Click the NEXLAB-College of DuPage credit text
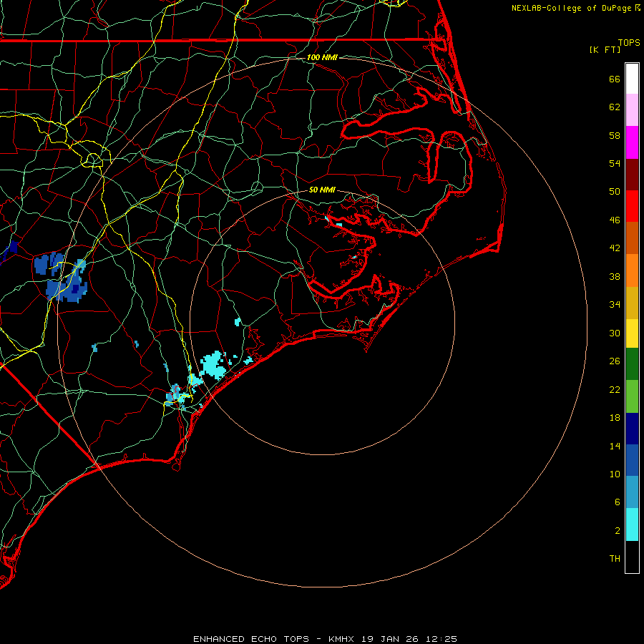This screenshot has width=644, height=644. (571, 8)
